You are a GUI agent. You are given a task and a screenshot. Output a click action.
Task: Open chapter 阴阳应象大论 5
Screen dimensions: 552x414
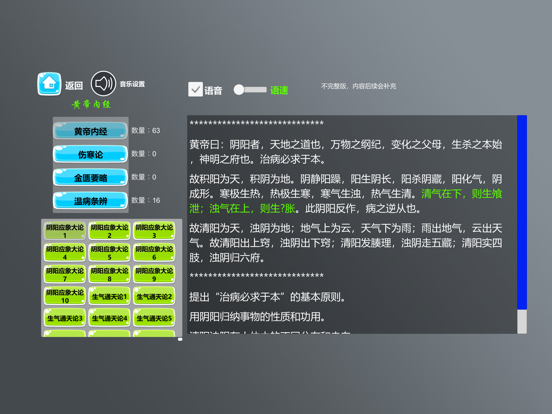(109, 253)
